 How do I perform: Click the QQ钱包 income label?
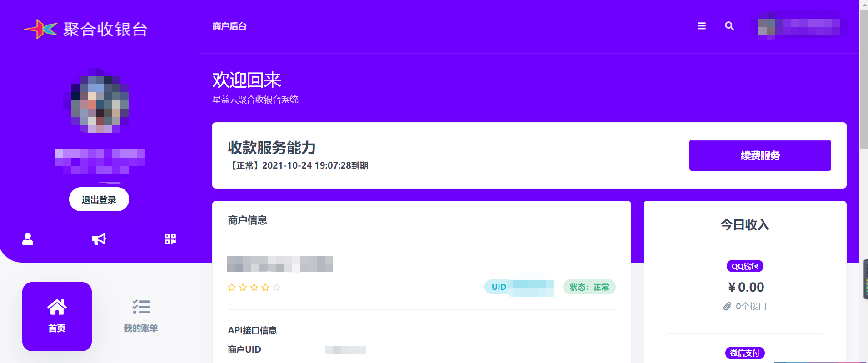pyautogui.click(x=745, y=266)
